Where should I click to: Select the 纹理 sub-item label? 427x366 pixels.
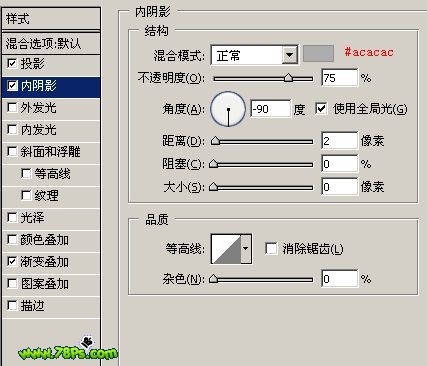pos(47,196)
